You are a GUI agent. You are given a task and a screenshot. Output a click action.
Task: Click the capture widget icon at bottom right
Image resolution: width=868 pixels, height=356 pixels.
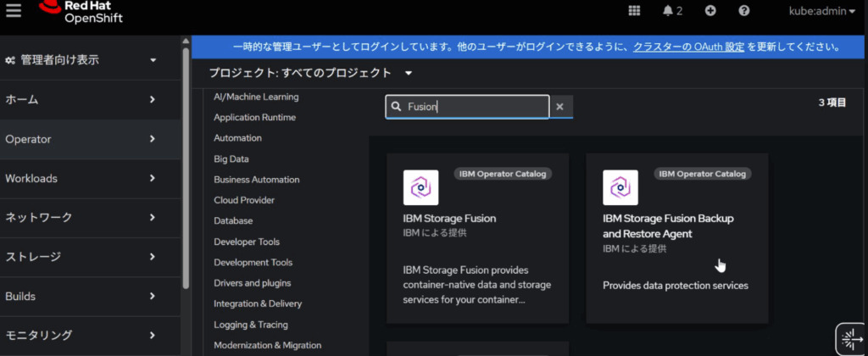pyautogui.click(x=851, y=339)
